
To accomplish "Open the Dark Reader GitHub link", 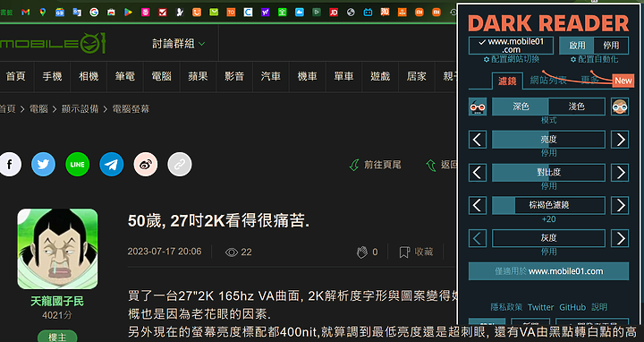I will pos(572,307).
